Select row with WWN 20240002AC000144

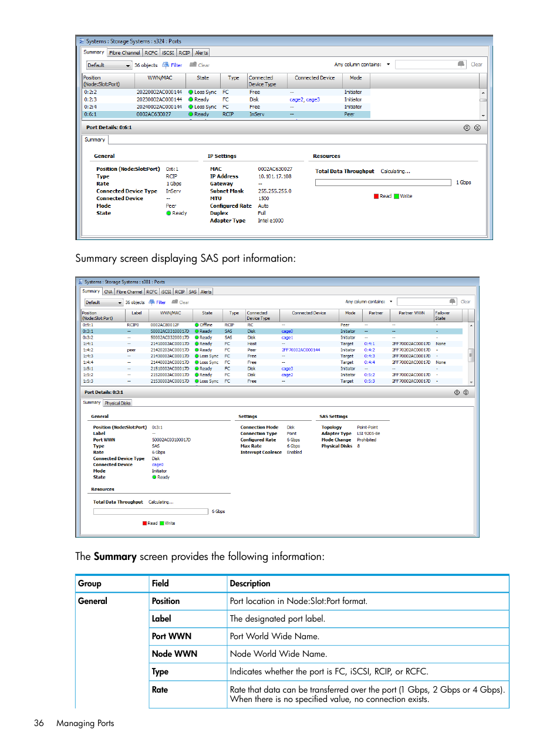point(226,107)
